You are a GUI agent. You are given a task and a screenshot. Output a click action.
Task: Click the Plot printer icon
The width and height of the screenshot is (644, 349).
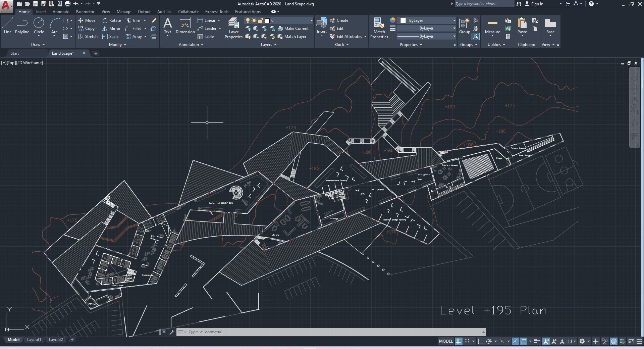(68, 4)
